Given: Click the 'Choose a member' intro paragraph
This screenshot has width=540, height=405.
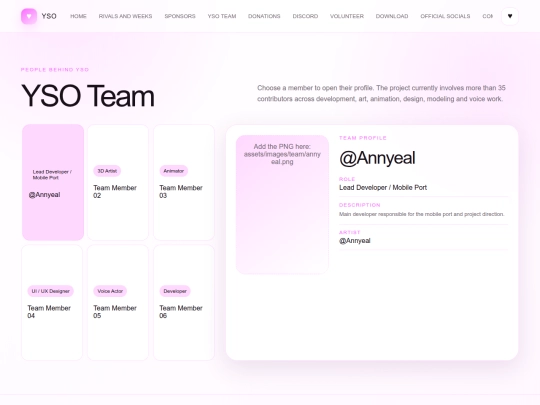Looking at the screenshot, I should [x=381, y=93].
